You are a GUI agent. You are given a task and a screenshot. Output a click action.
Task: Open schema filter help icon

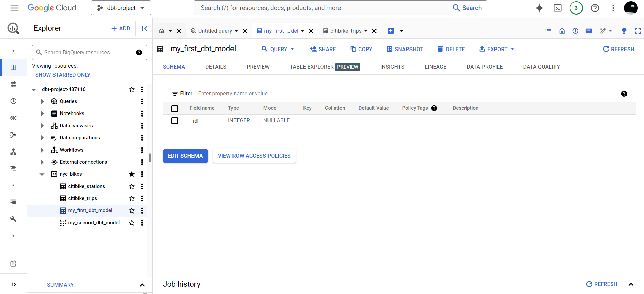624,94
